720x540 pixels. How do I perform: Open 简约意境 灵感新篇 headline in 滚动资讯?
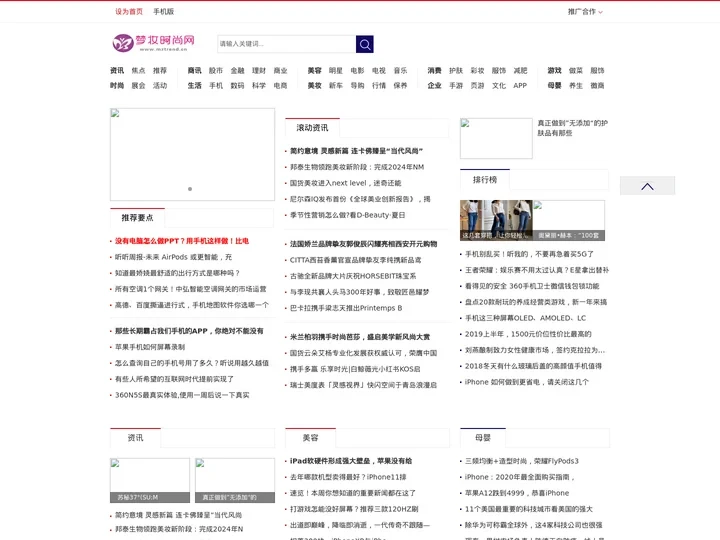coord(356,151)
